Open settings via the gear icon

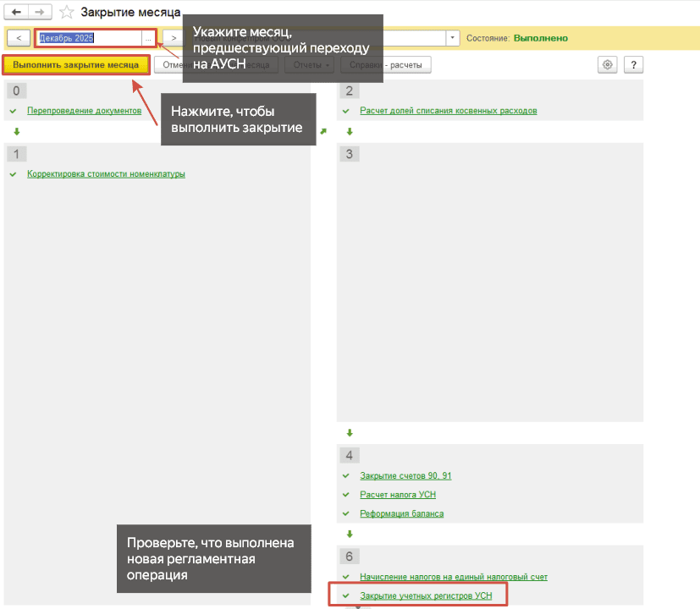[x=607, y=64]
